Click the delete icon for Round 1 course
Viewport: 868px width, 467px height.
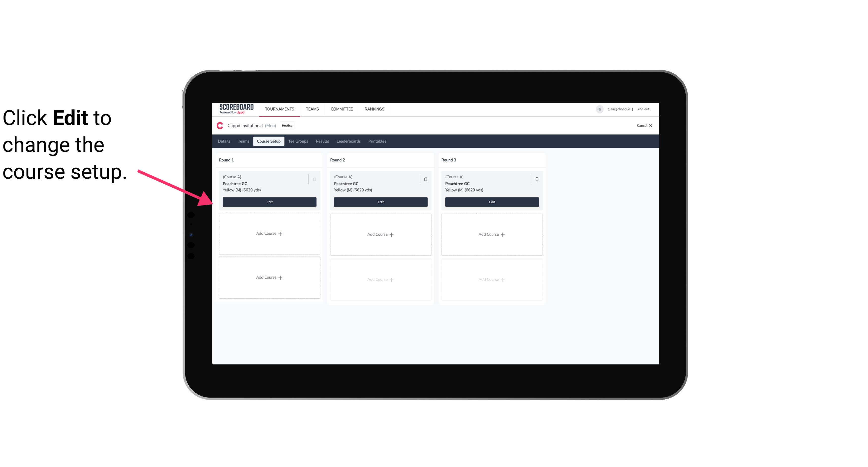[x=314, y=178]
